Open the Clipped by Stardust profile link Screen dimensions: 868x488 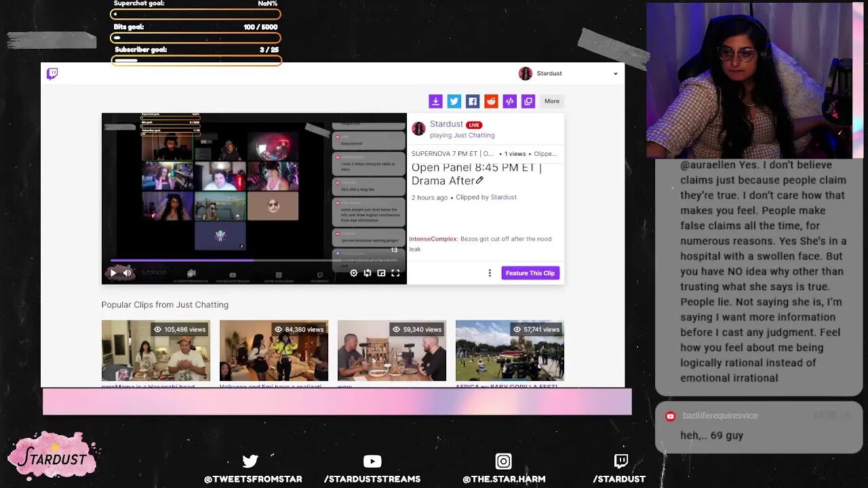click(x=503, y=197)
